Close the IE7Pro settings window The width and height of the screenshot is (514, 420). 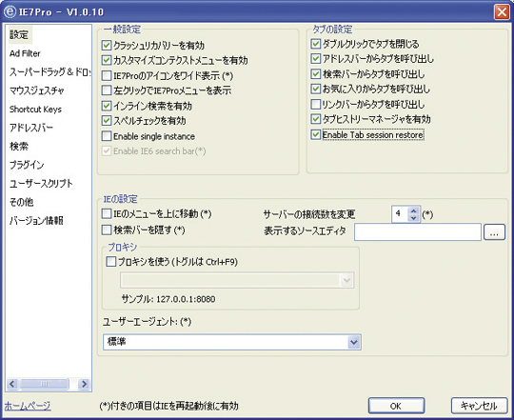502,12
